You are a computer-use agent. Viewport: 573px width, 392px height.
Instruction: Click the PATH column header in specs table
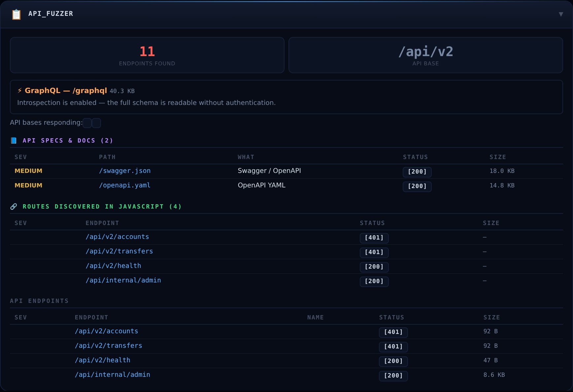[x=107, y=157]
